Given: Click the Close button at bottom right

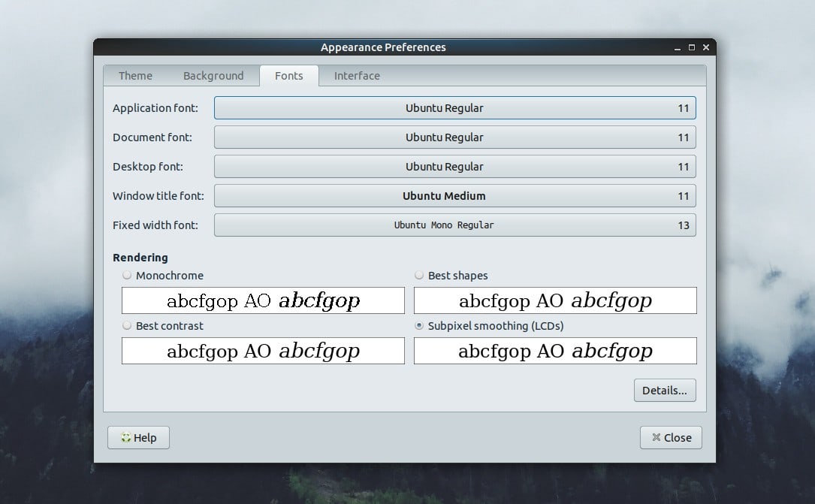Looking at the screenshot, I should [671, 437].
